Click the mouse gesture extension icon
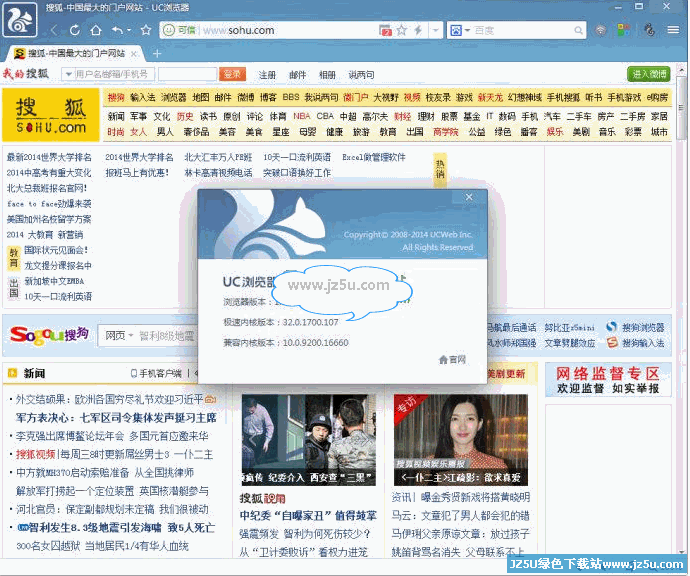The width and height of the screenshot is (690, 576). click(649, 30)
